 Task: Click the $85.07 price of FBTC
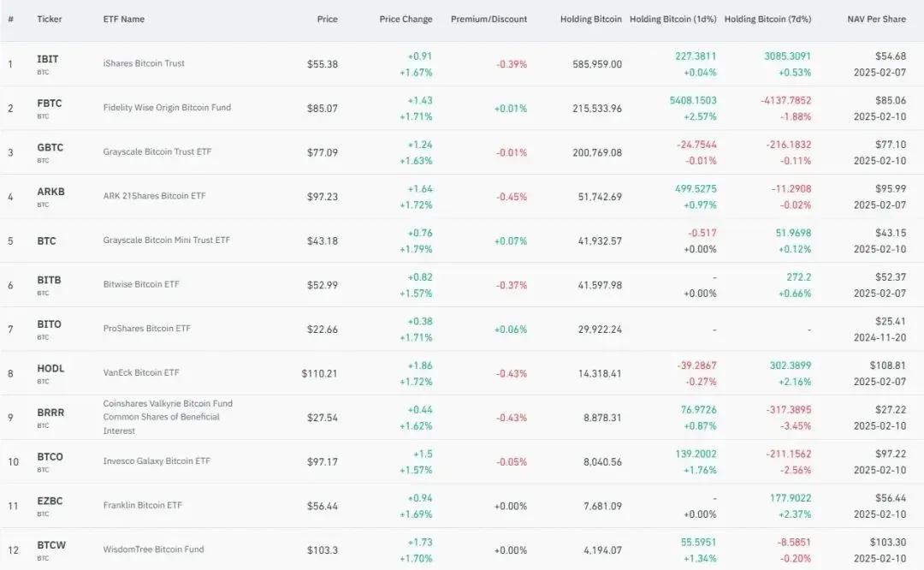coord(323,108)
